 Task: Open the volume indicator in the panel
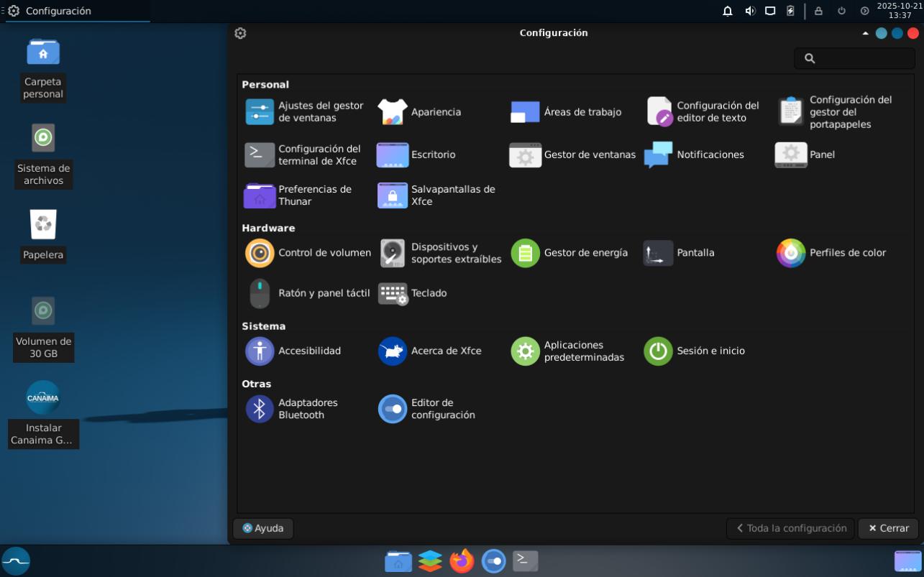[x=750, y=11]
